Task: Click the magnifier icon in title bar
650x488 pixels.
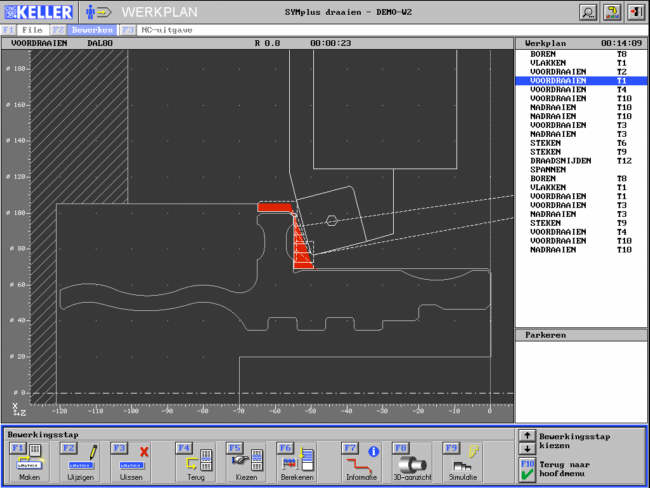Action: (x=589, y=12)
